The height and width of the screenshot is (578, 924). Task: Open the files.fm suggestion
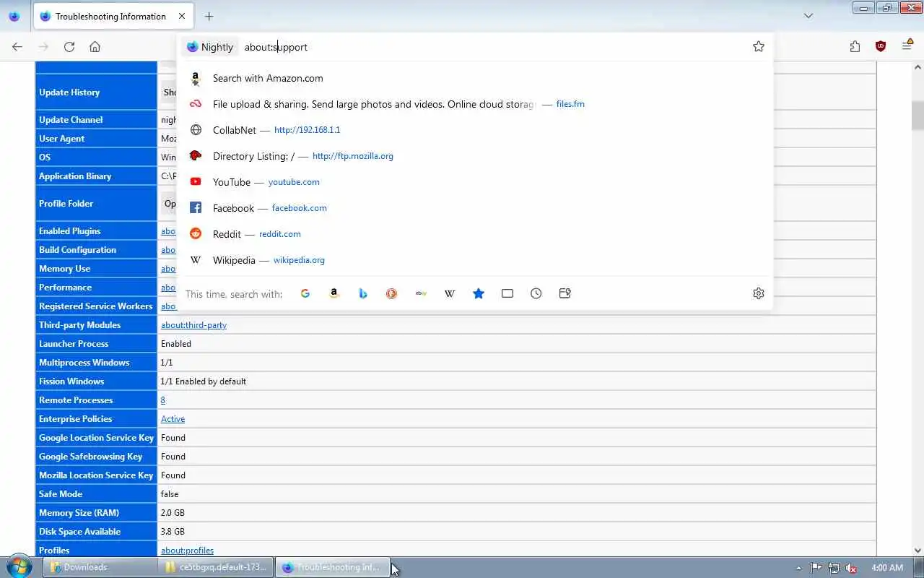click(475, 104)
